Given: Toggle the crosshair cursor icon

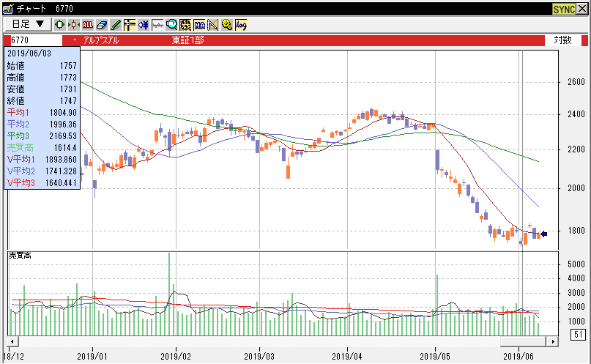Looking at the screenshot, I should [x=129, y=24].
